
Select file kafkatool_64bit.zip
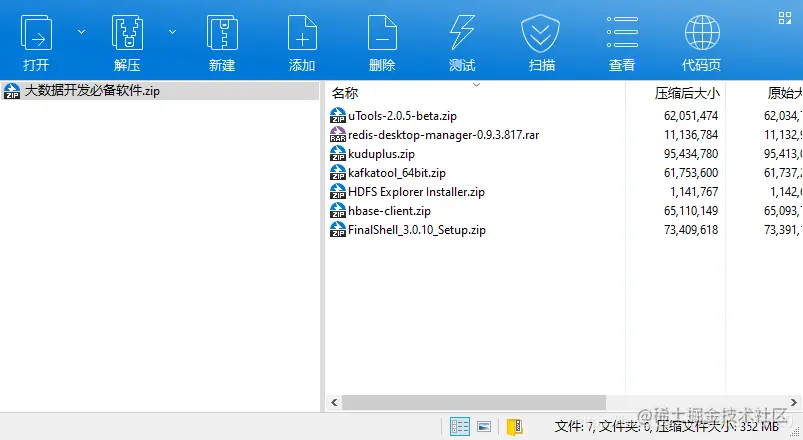coord(396,173)
